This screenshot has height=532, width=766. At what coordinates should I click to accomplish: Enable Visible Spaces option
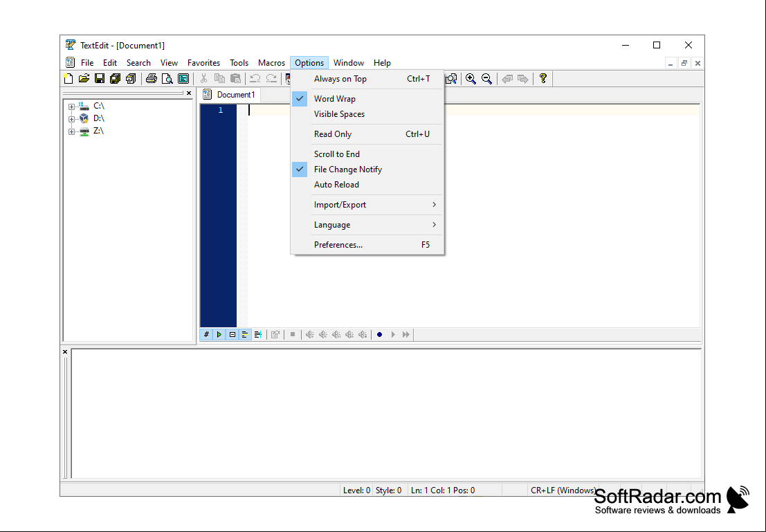tap(367, 114)
